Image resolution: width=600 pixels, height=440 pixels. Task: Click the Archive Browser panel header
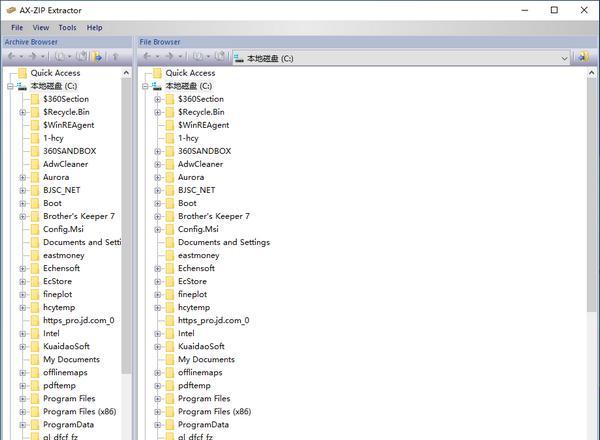click(67, 42)
